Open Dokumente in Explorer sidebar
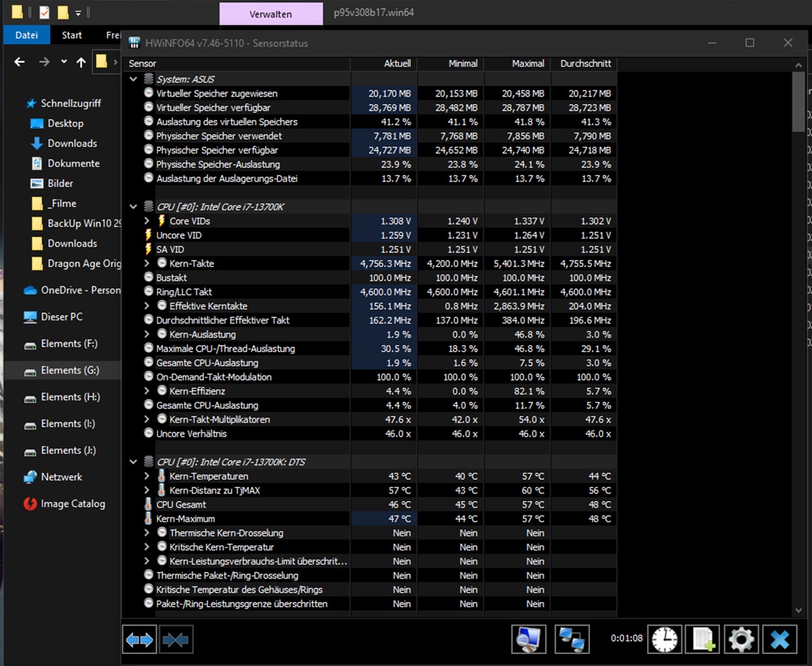This screenshot has width=812, height=666. point(73,163)
